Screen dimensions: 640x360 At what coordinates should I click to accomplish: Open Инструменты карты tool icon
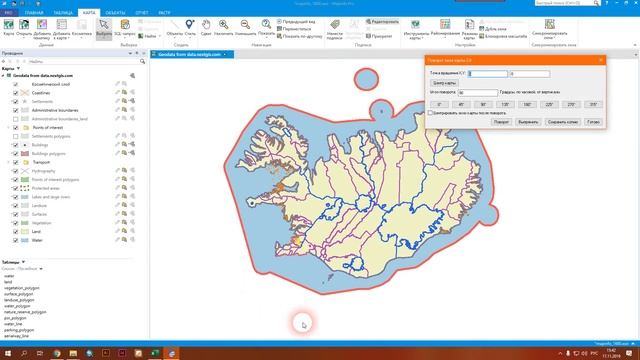(416, 25)
